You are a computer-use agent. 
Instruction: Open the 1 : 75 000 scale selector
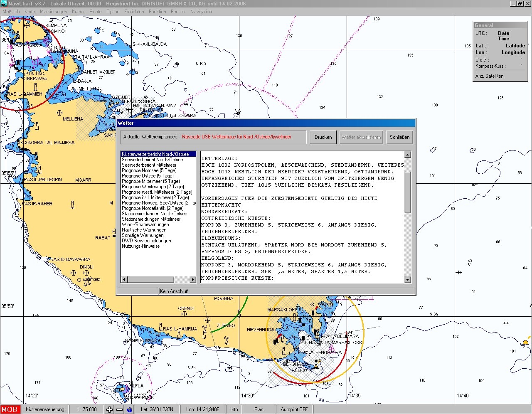(86, 409)
